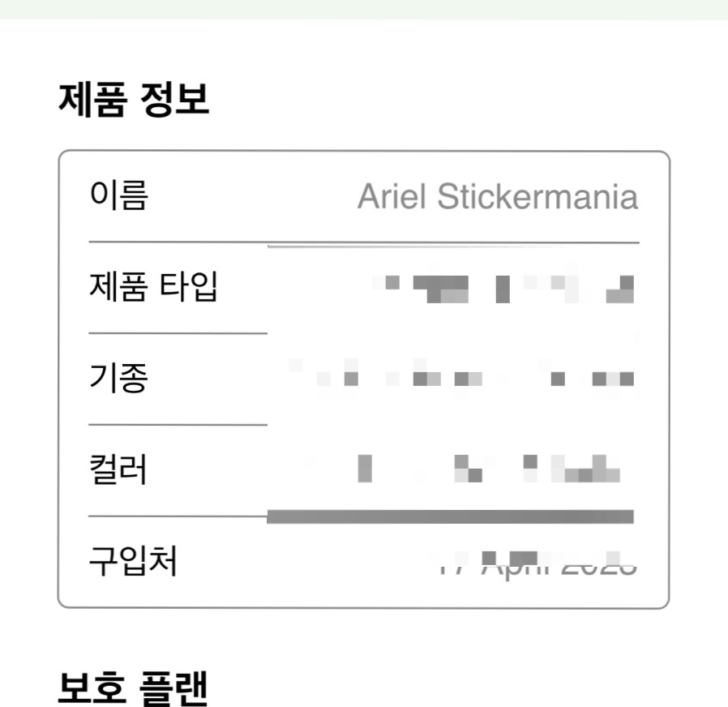Click the divider line under 이름 row
Viewport: 728px width, 707px height.
click(364, 242)
